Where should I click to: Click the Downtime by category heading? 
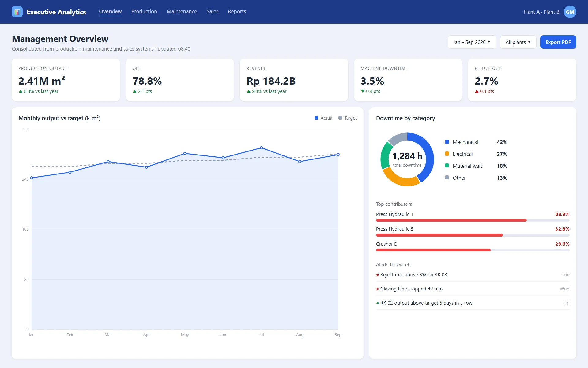point(405,118)
